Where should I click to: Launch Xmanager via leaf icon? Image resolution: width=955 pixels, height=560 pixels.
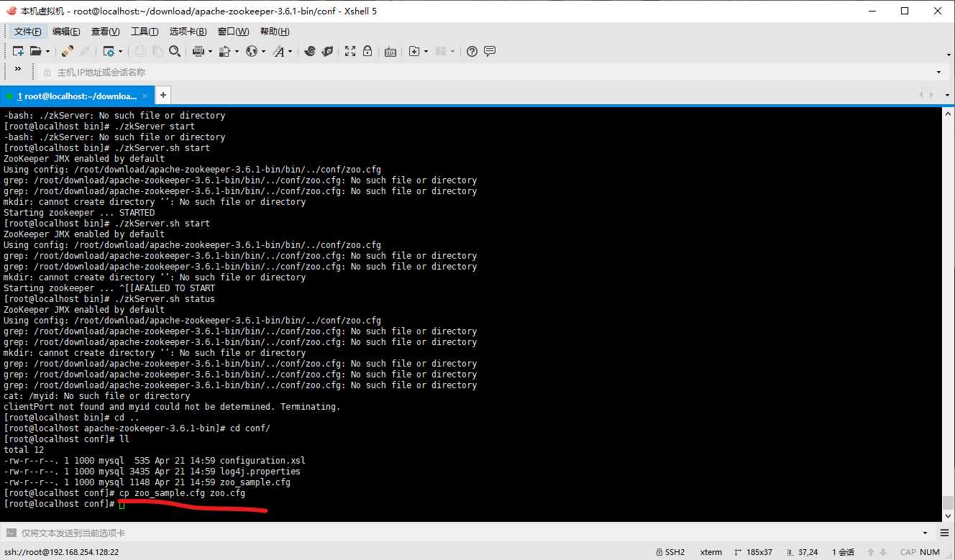[x=327, y=51]
